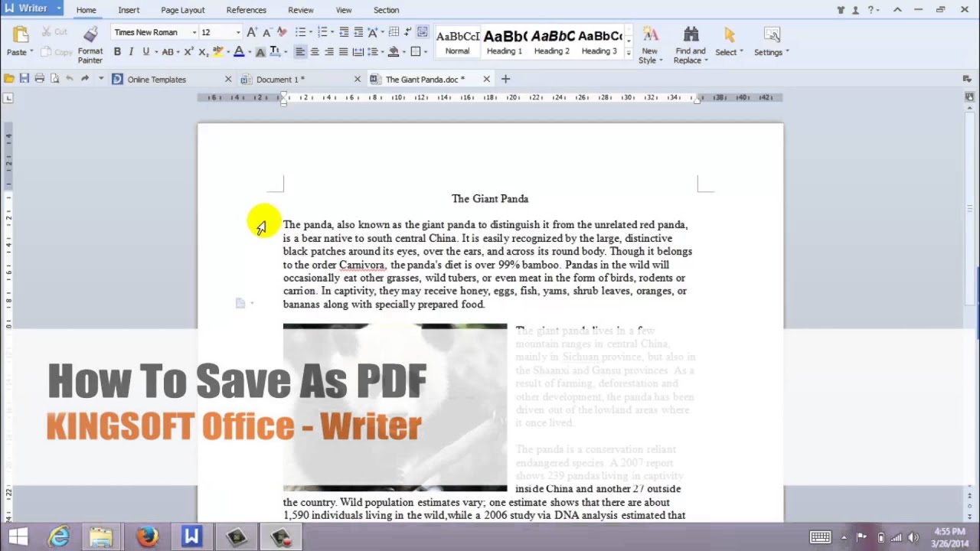Expand the borders dropdown arrow

pyautogui.click(x=425, y=52)
